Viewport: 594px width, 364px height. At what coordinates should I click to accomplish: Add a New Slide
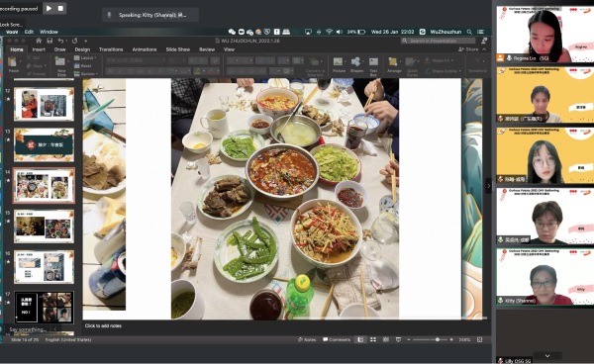click(x=61, y=65)
